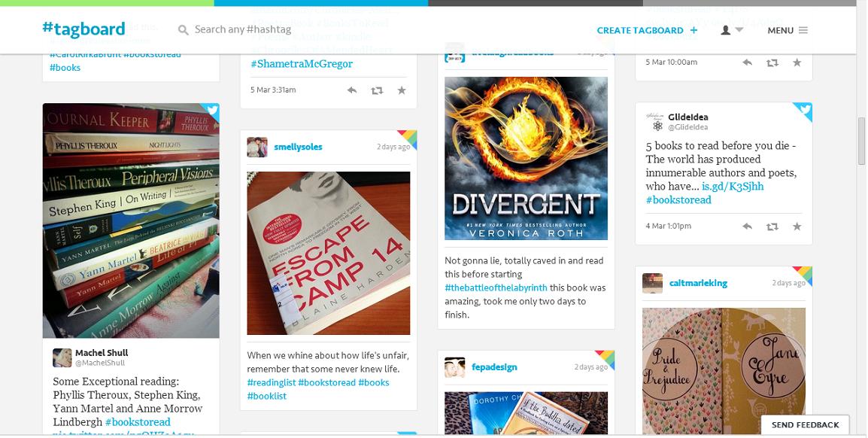Retweet the 5 Mar 3:31am post
The width and height of the screenshot is (868, 438).
click(x=377, y=90)
